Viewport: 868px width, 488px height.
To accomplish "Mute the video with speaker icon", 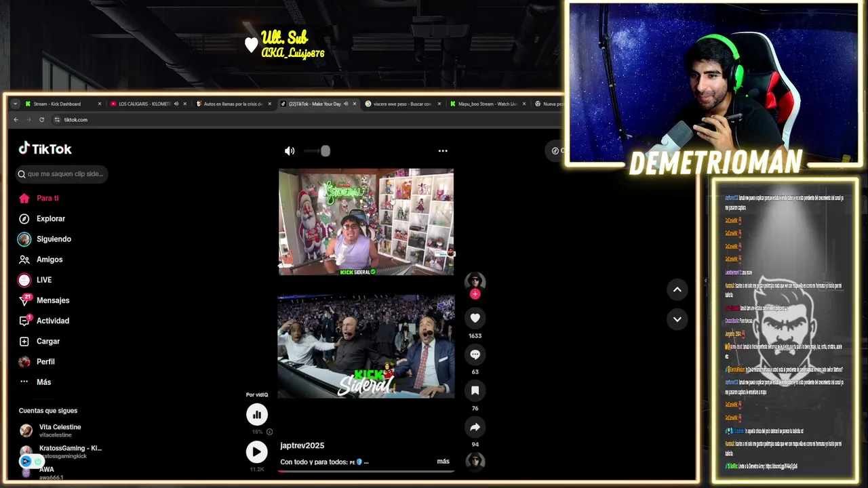I will point(290,150).
